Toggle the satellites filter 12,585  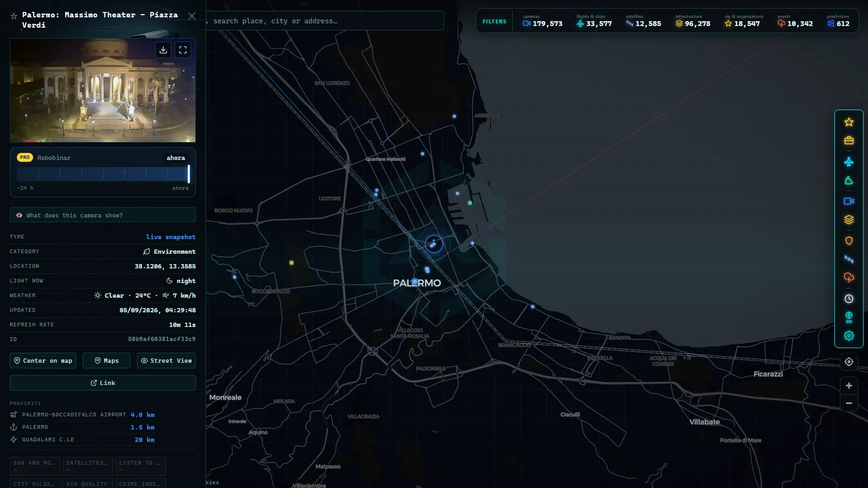(x=643, y=21)
